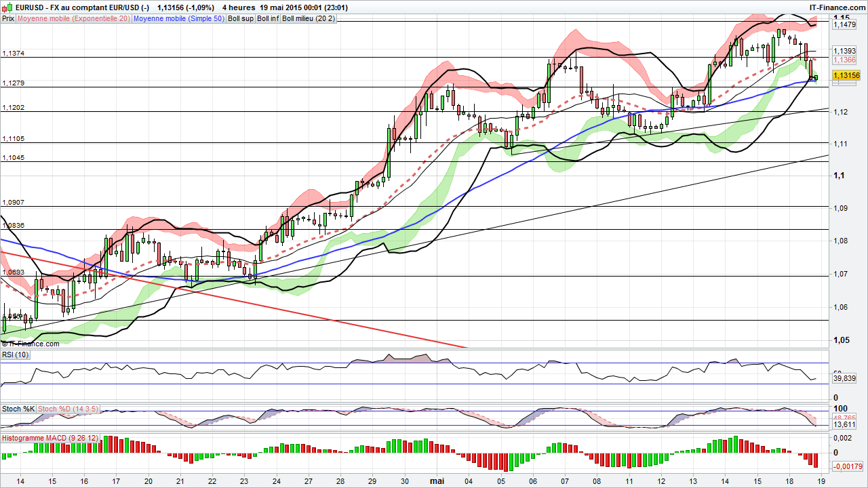Click the IT-Finance.com copyright link bottom left

coord(31,344)
